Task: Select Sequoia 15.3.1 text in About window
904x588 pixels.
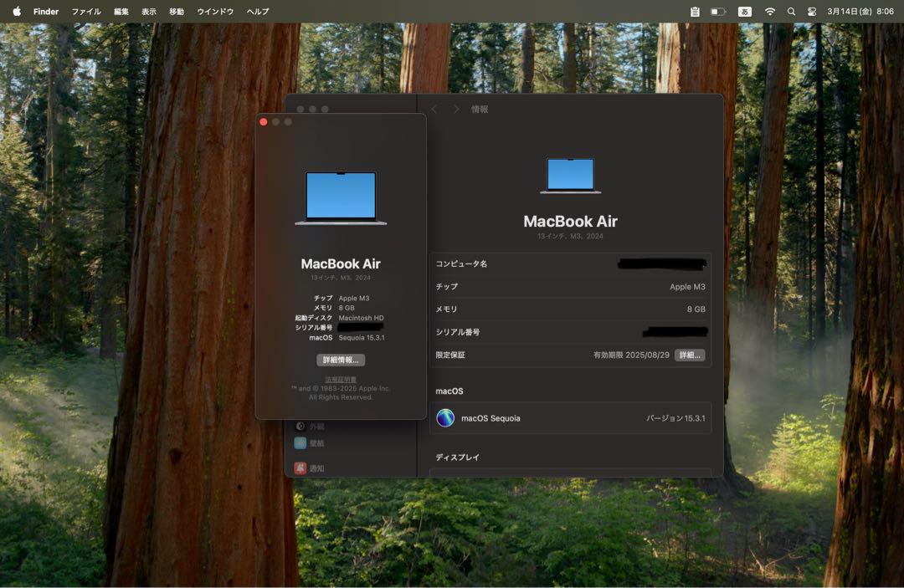Action: pos(362,337)
